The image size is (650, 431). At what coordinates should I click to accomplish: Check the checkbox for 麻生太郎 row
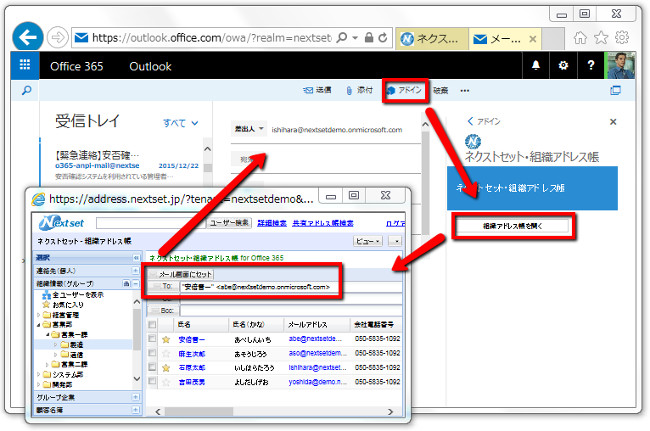tap(152, 353)
